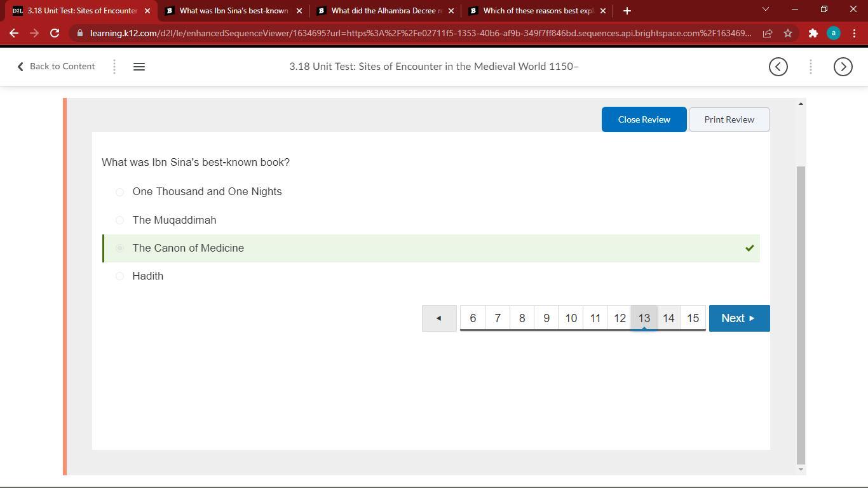Viewport: 868px width, 488px height.
Task: Open the options dots beside Back to Content
Action: pos(114,67)
